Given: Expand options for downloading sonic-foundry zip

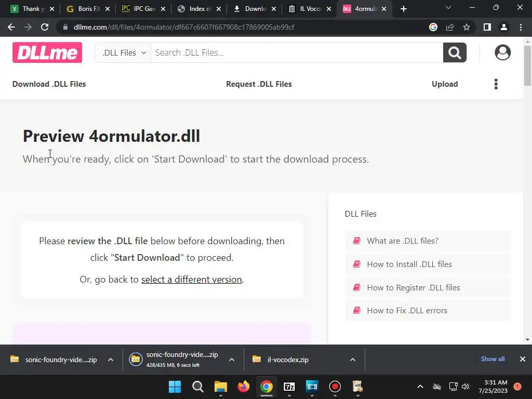Looking at the screenshot, I should pos(232,360).
